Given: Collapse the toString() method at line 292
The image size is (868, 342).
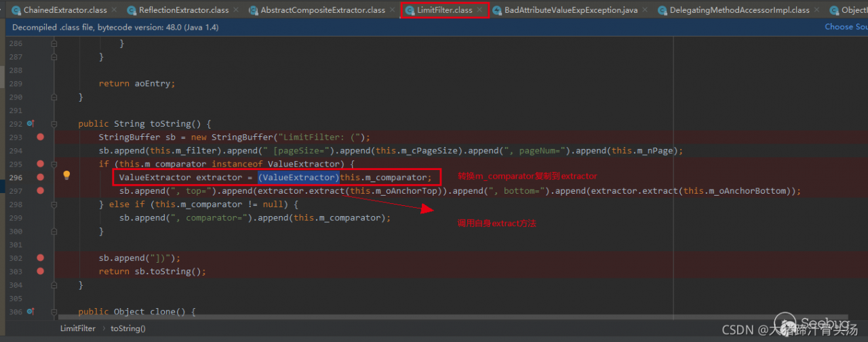Looking at the screenshot, I should 54,124.
